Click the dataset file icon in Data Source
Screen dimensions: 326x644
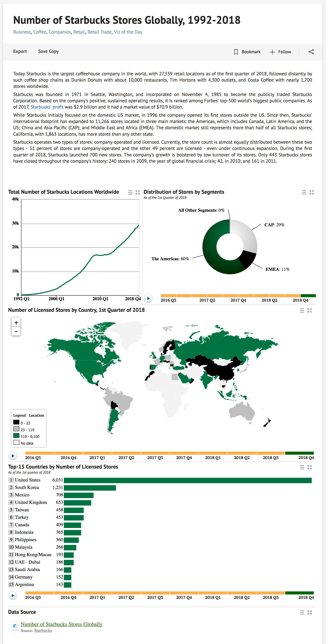(x=15, y=626)
